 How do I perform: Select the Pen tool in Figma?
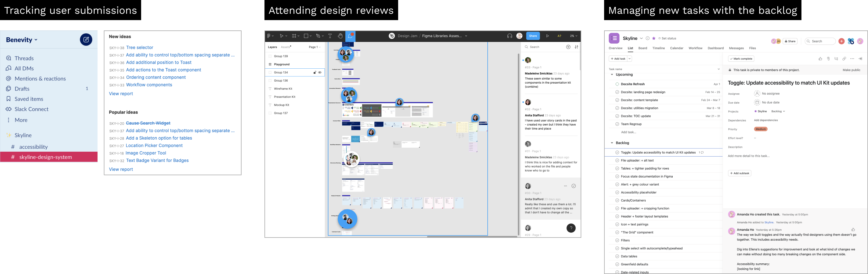pyautogui.click(x=318, y=36)
